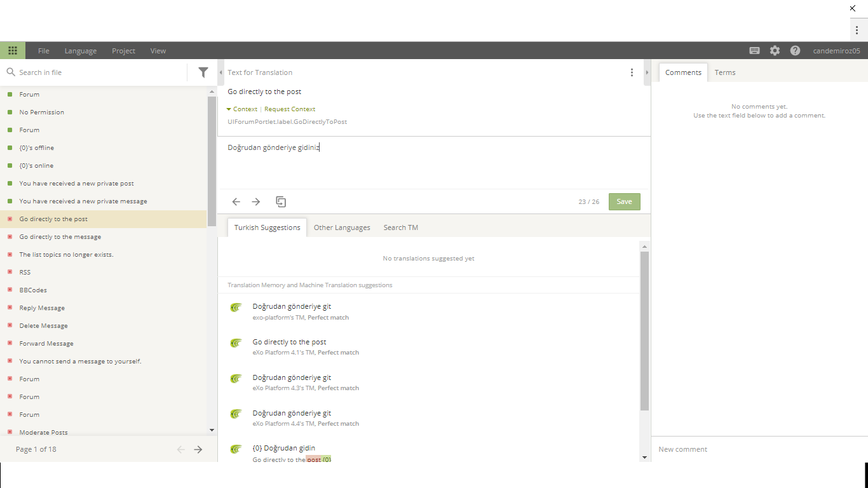The height and width of the screenshot is (488, 868).
Task: Click TM icon beside eXo Platform 4.1 suggestion
Action: click(x=236, y=343)
